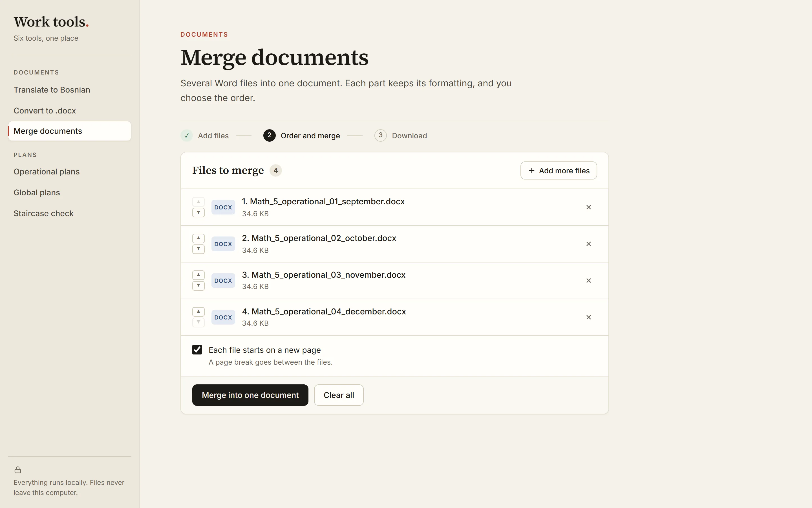This screenshot has height=508, width=812.
Task: Click Add more files button
Action: pyautogui.click(x=559, y=170)
